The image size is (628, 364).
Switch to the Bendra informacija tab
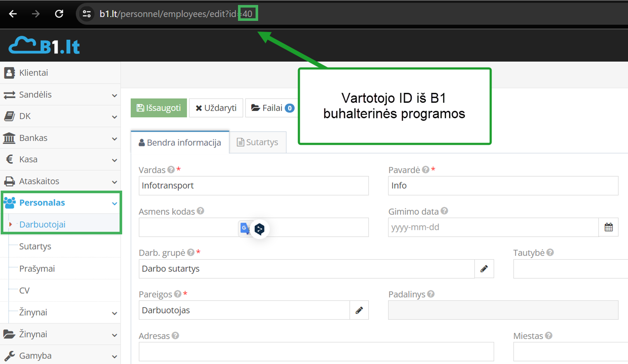(x=180, y=142)
